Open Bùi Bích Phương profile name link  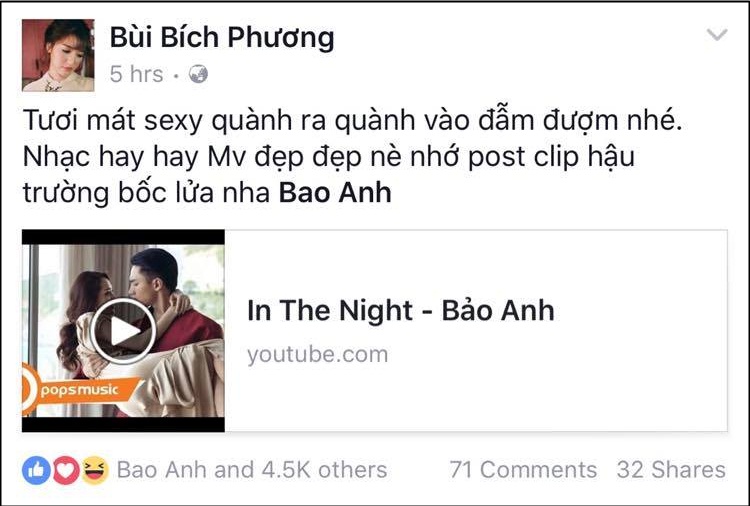tap(222, 37)
